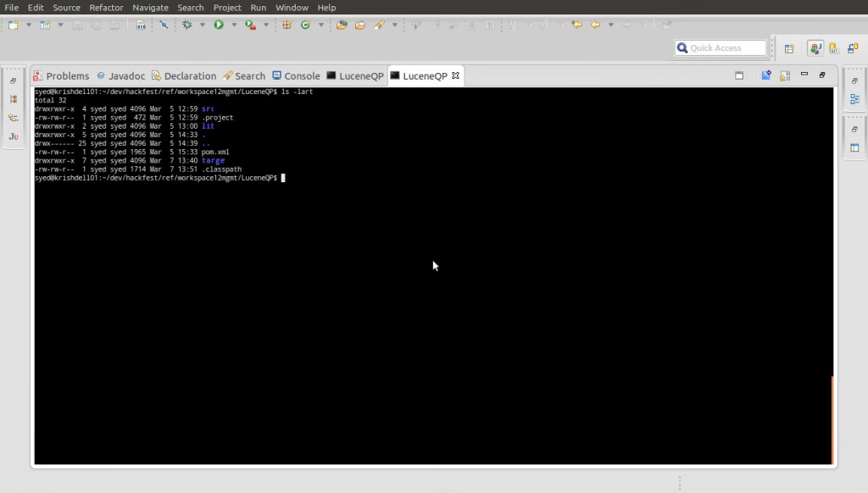Screen dimensions: 868x493
Task: Expand the Back history dropdown arrow
Action: (610, 25)
